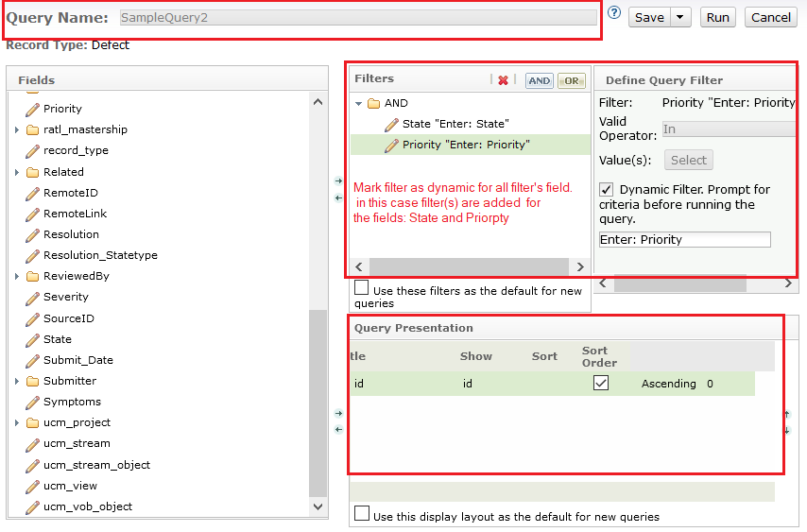The image size is (807, 532).
Task: Uncheck the Sort Order checkbox for id
Action: point(600,383)
